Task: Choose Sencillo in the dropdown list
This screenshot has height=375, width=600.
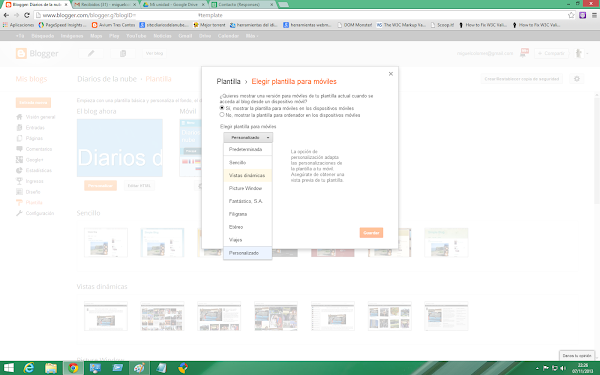Action: (x=248, y=163)
